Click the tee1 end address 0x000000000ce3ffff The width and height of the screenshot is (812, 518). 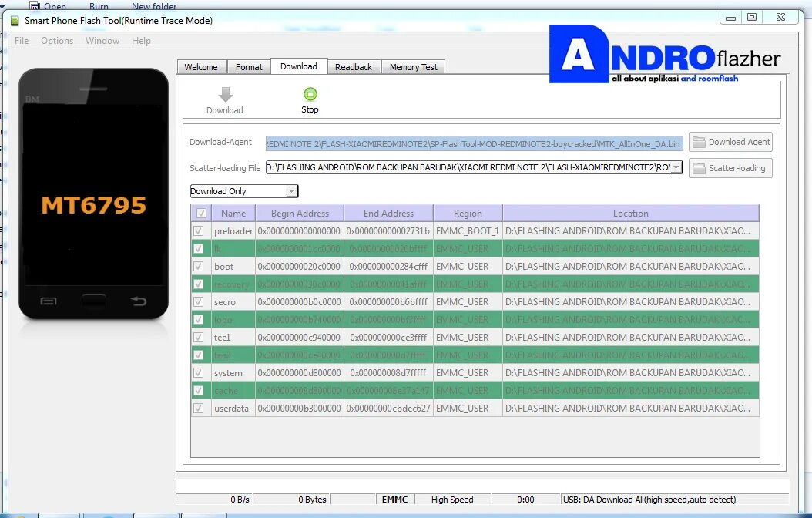tap(388, 337)
